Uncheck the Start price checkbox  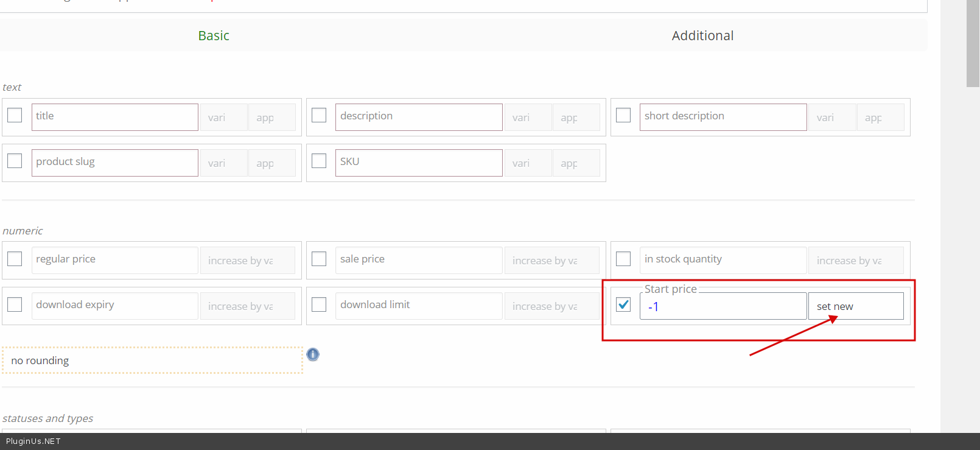coord(623,304)
